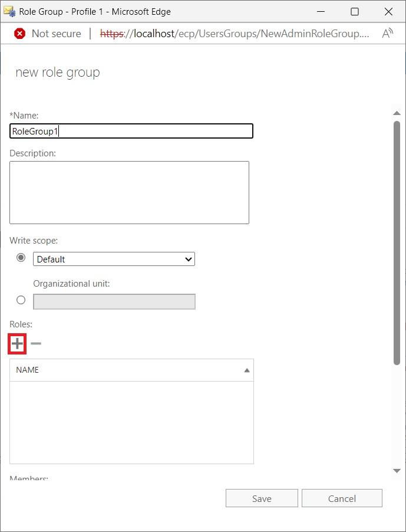Click the add role plus icon
This screenshot has width=406, height=532.
[x=18, y=343]
